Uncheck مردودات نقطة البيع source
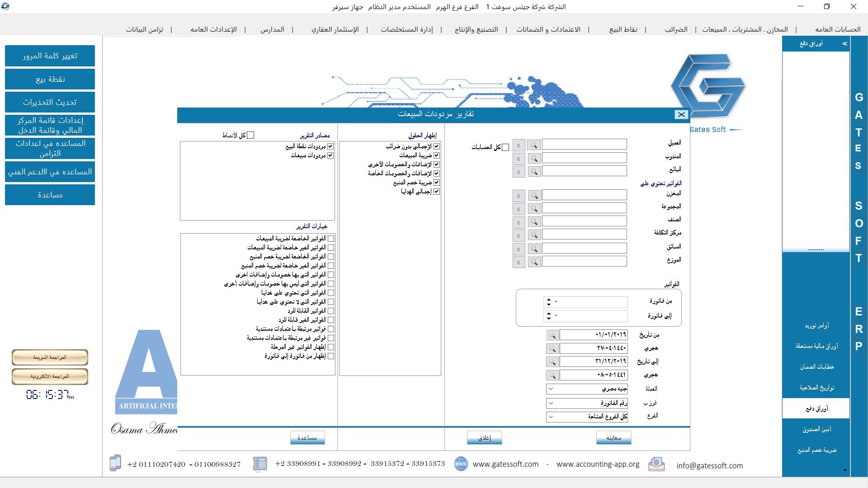Viewport: 868px width, 488px height. [330, 146]
